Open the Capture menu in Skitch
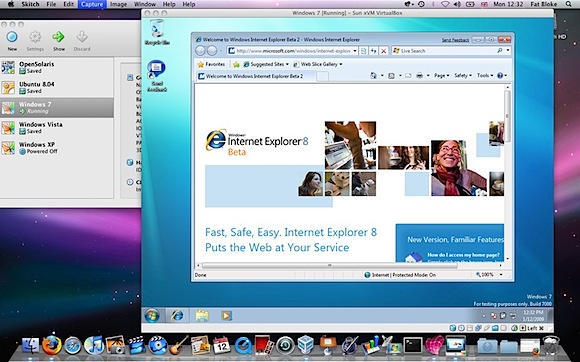Screen dimensions: 580x362 [x=92, y=4]
